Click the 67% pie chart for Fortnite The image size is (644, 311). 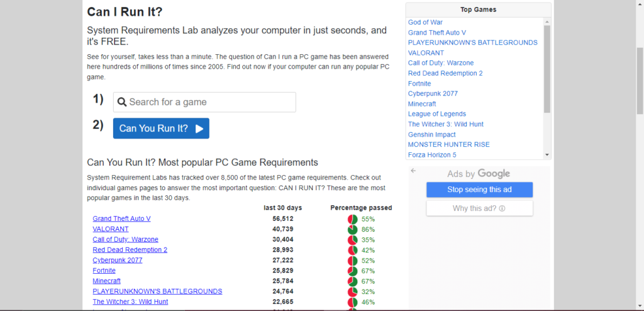tap(352, 271)
